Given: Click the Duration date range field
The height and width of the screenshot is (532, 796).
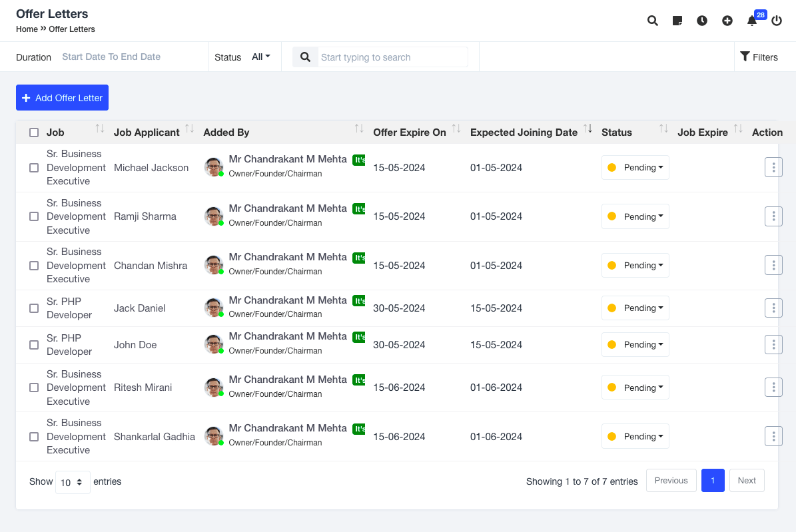Looking at the screenshot, I should click(x=111, y=57).
